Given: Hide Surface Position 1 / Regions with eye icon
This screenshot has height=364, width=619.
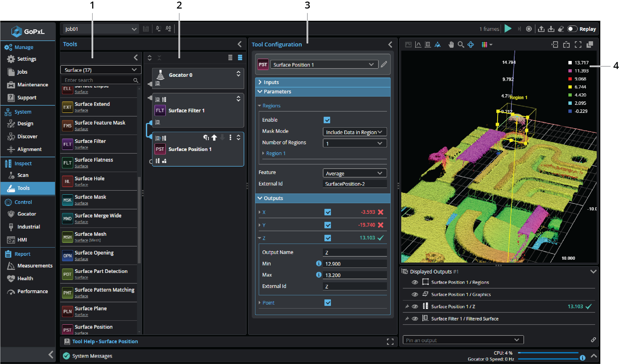Looking at the screenshot, I should [x=415, y=282].
